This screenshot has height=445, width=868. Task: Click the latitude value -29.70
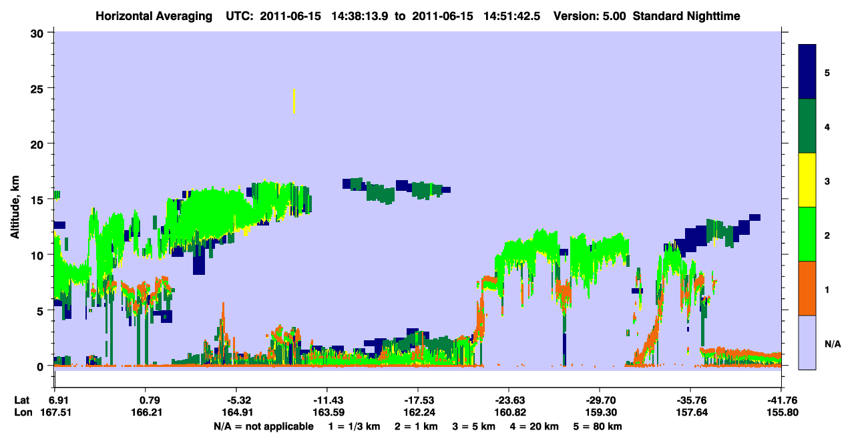click(600, 400)
